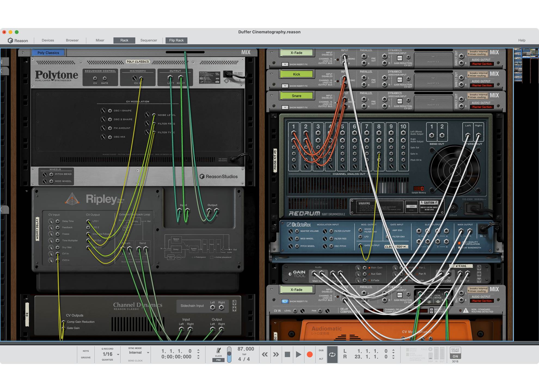The image size is (539, 392).
Task: Click Master Section output on Snare channel
Action: [x=482, y=107]
